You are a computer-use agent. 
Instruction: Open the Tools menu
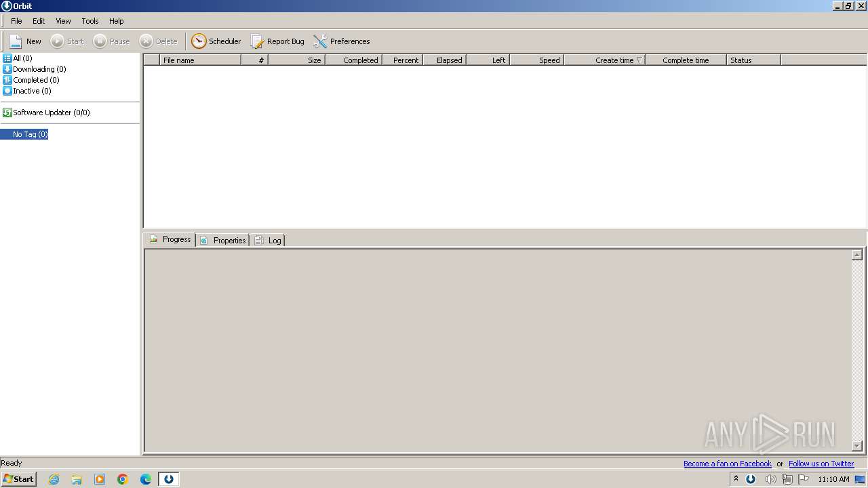click(x=90, y=21)
